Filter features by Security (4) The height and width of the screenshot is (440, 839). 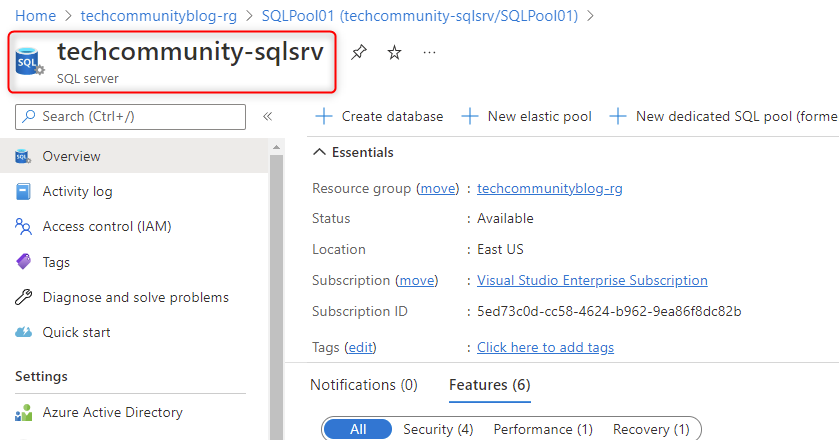pyautogui.click(x=438, y=429)
